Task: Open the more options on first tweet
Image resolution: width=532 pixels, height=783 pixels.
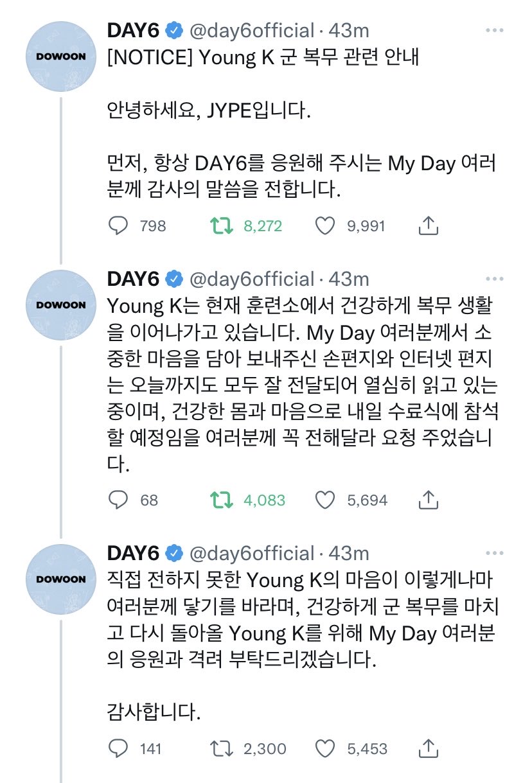Action: pyautogui.click(x=495, y=30)
